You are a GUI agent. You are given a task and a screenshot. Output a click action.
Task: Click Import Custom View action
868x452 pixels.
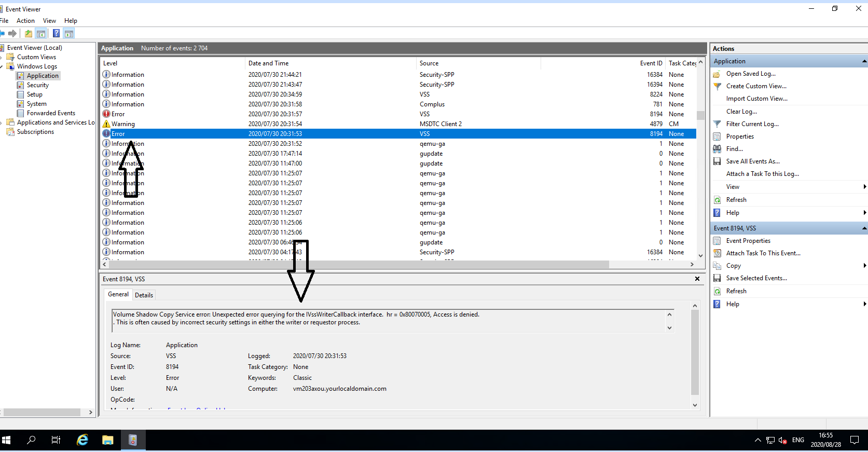coord(756,99)
